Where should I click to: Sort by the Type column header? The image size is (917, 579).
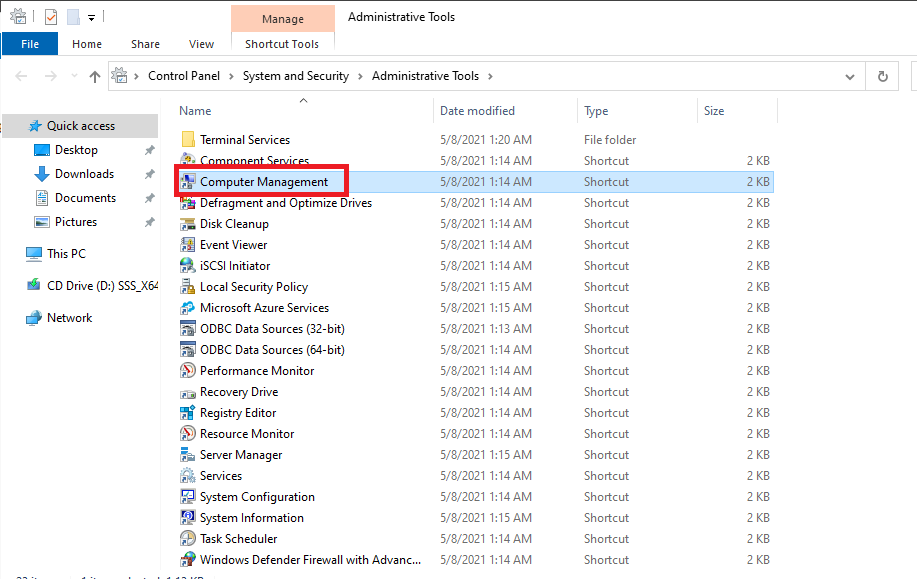pyautogui.click(x=596, y=111)
